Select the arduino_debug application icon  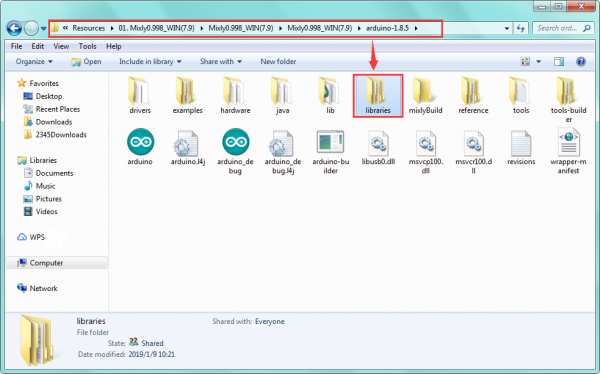[236, 142]
